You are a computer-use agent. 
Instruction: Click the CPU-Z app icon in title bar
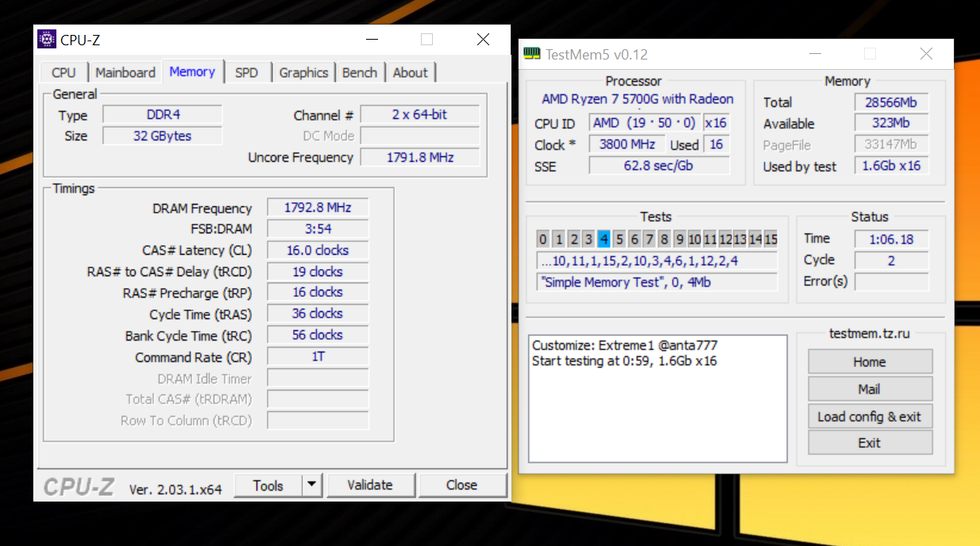pyautogui.click(x=47, y=40)
